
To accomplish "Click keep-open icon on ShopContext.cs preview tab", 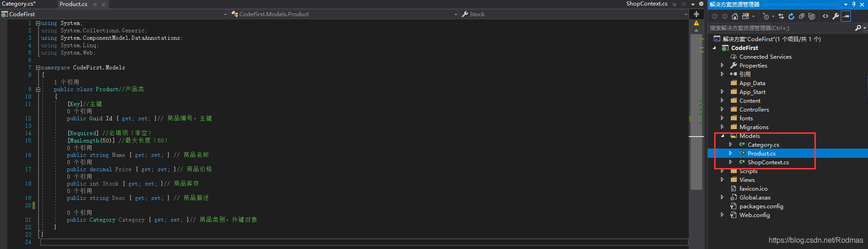I will (x=675, y=4).
